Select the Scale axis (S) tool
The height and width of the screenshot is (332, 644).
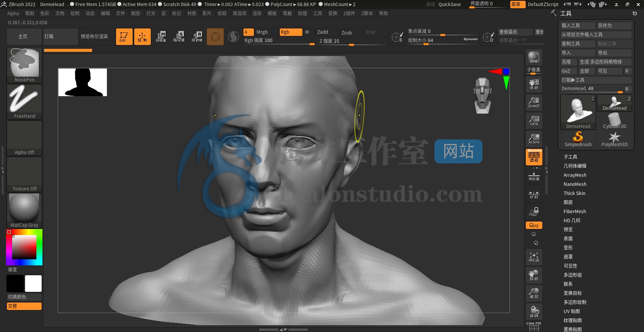tap(179, 37)
